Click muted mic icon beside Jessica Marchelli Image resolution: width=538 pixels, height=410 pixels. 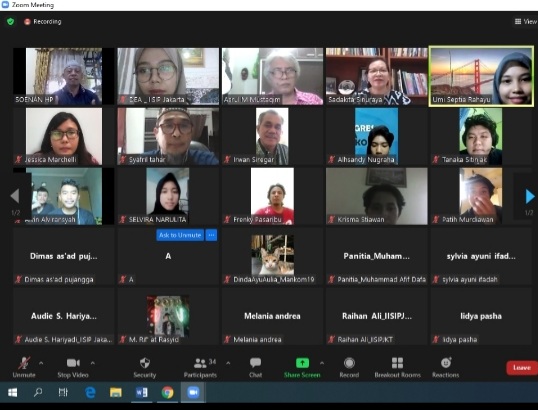tap(19, 160)
